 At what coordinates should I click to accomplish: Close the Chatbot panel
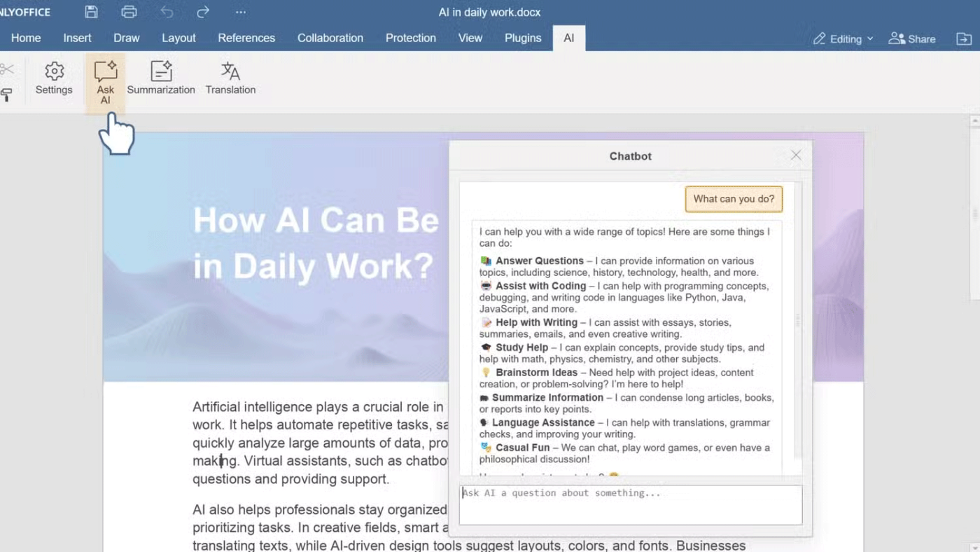click(796, 156)
